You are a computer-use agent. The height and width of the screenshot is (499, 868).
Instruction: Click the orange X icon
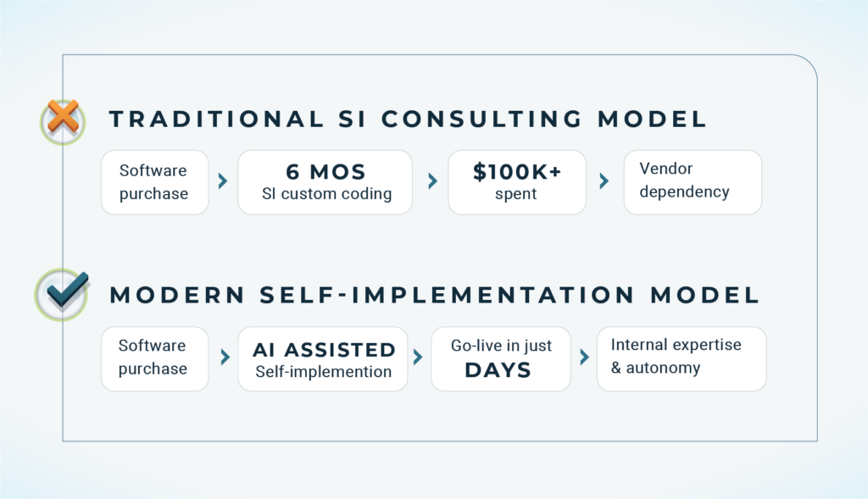point(63,118)
